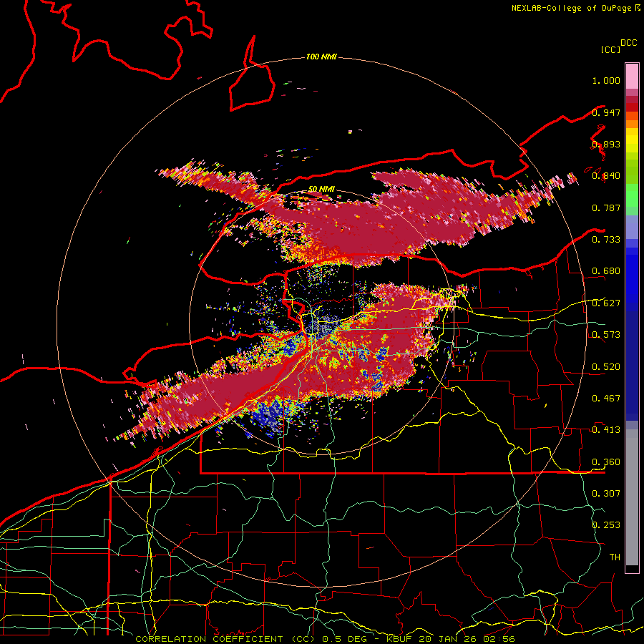Select the 0.573 color scale value

pyautogui.click(x=606, y=335)
